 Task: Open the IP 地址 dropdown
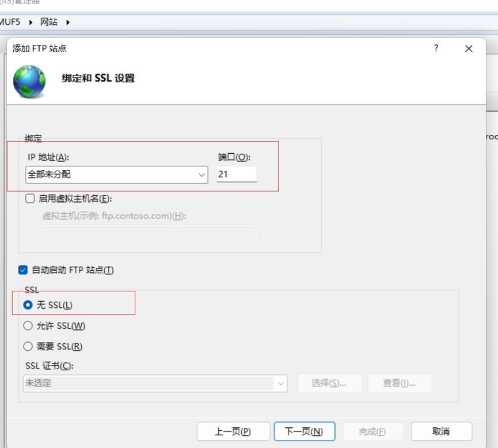[x=202, y=174]
